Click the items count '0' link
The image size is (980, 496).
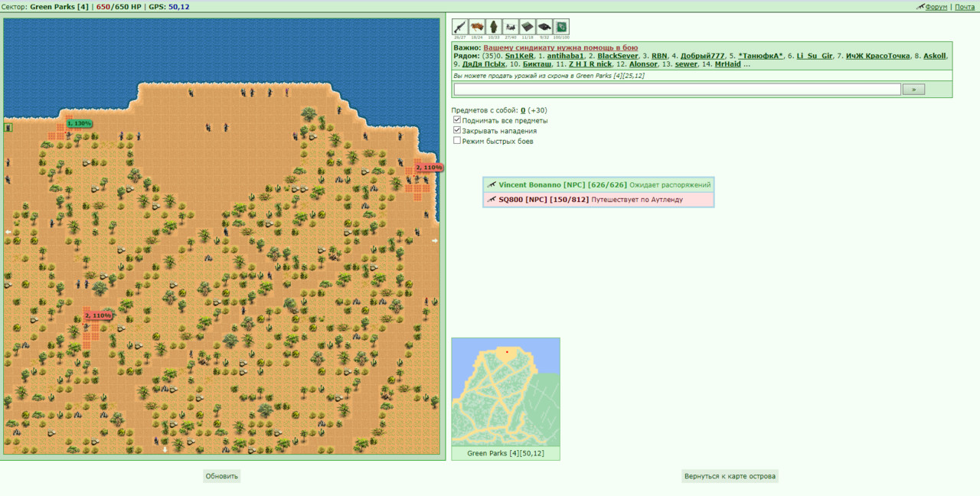point(523,110)
